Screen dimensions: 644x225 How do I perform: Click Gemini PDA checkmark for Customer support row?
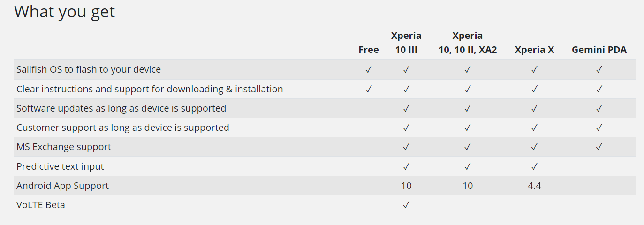tap(599, 127)
